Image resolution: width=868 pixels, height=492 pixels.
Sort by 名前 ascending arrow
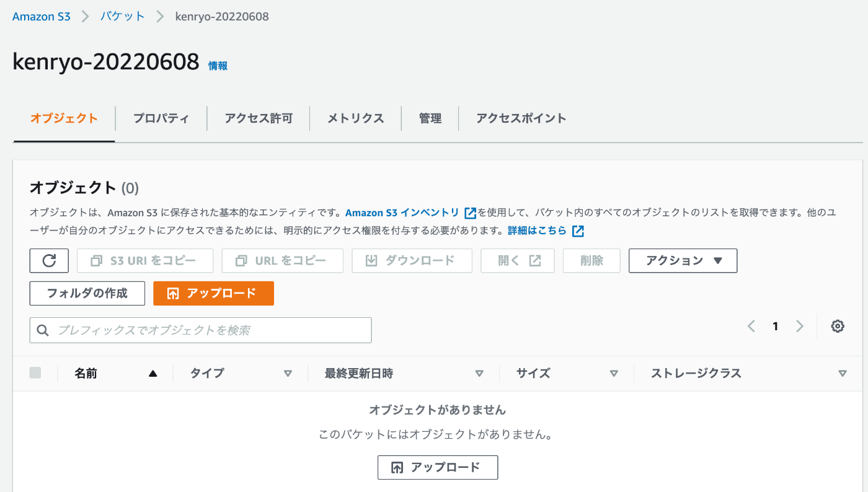point(153,374)
